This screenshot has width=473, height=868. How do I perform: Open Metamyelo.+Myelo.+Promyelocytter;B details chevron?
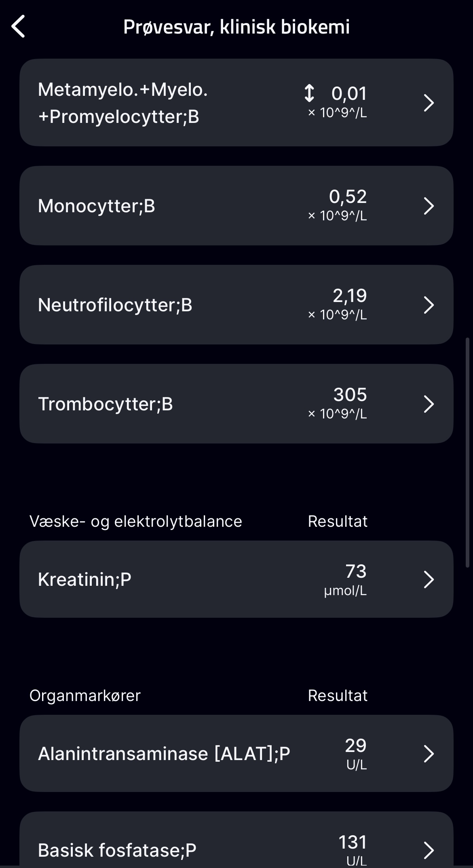pos(429,103)
